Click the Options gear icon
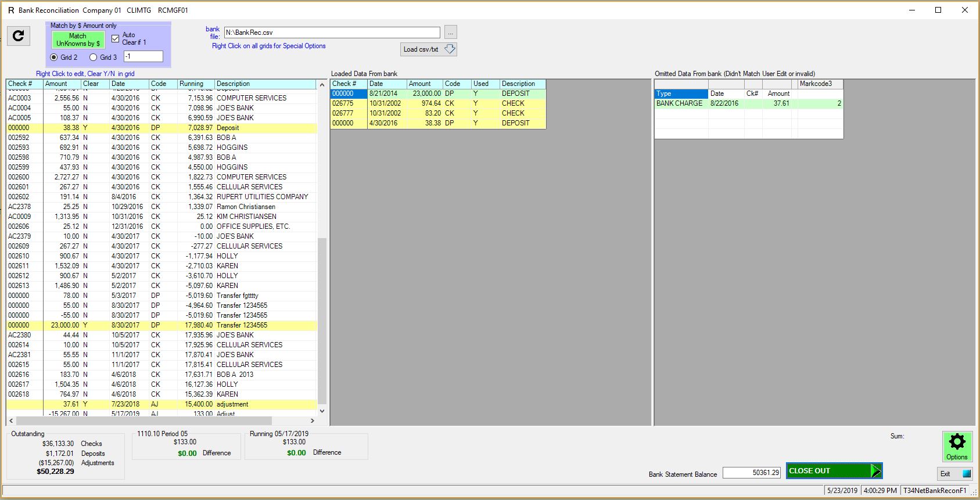The width and height of the screenshot is (980, 500). tap(957, 446)
